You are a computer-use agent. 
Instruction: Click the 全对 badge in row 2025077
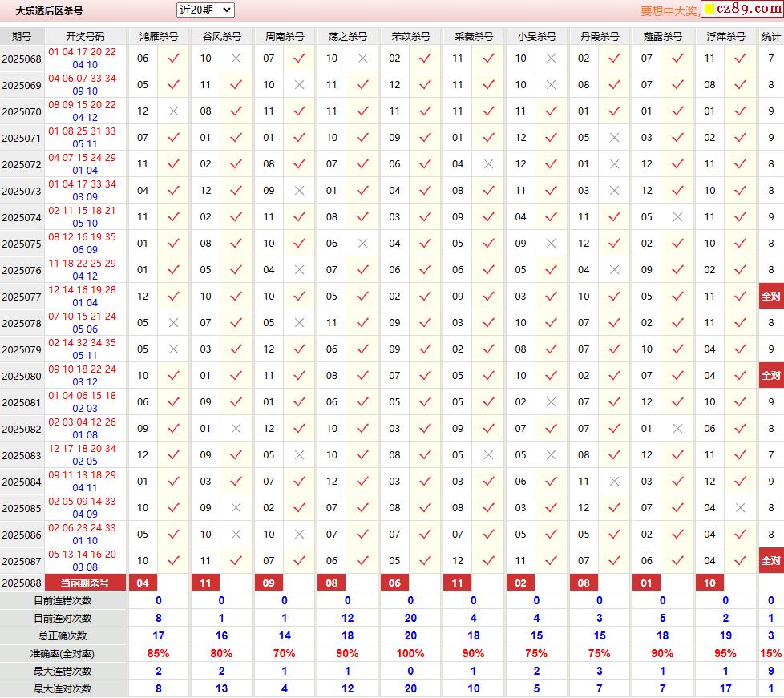click(771, 297)
